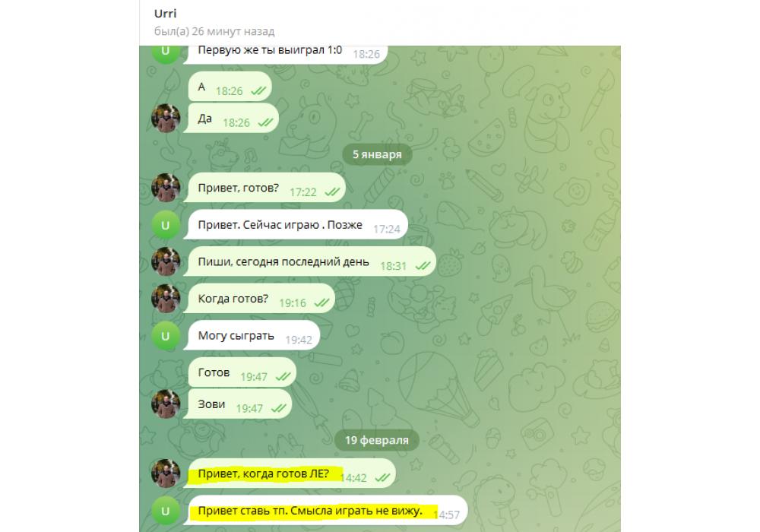Click read checkmarks on 'Готов' message
Image resolution: width=760 pixels, height=532 pixels.
click(x=283, y=377)
